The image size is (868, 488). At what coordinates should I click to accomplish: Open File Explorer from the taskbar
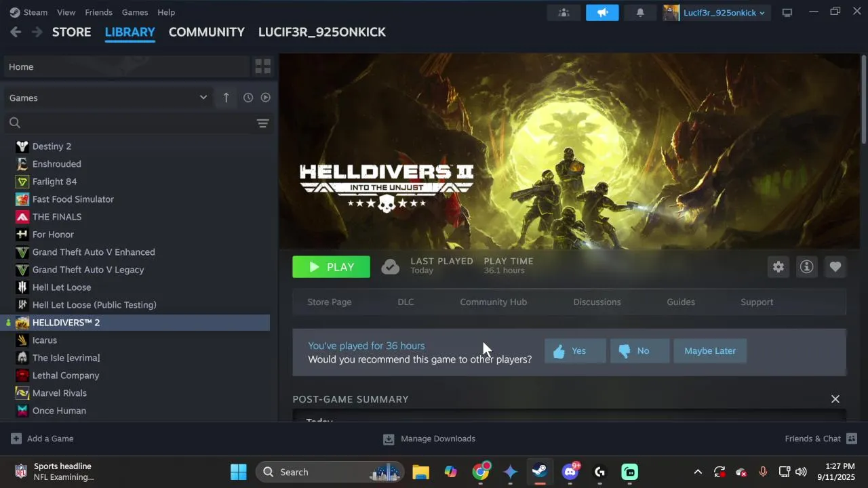[x=421, y=472]
